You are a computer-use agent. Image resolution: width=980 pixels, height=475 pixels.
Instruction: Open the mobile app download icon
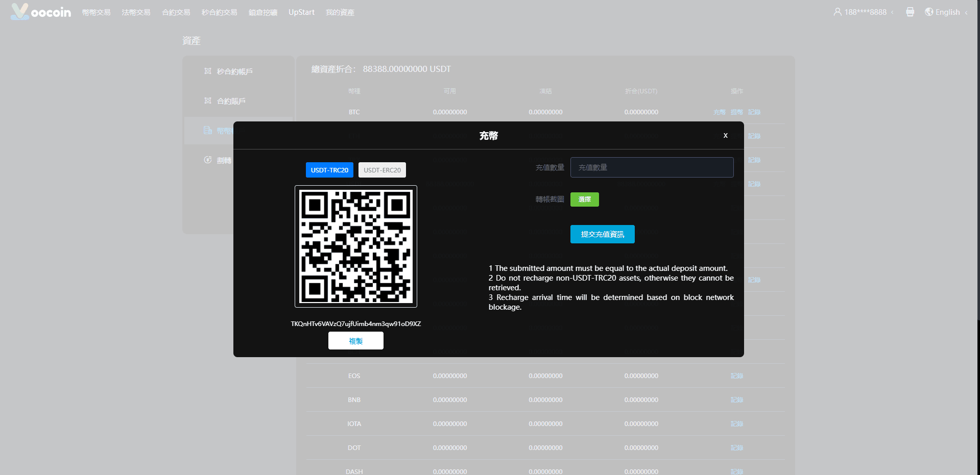pos(910,12)
